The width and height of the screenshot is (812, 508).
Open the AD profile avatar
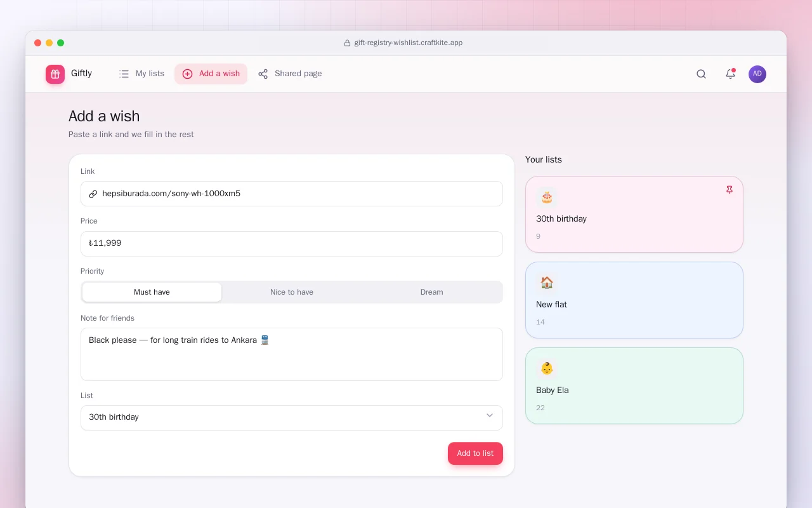coord(757,74)
